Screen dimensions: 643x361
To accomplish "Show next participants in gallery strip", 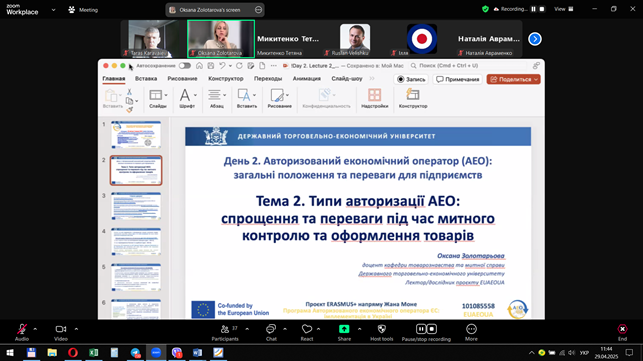I will (x=535, y=39).
